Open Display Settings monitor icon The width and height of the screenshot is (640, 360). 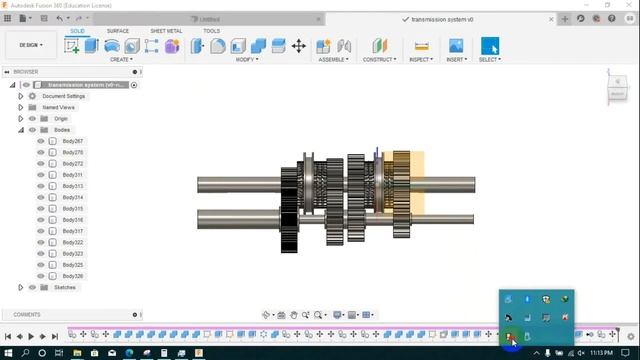pos(337,315)
